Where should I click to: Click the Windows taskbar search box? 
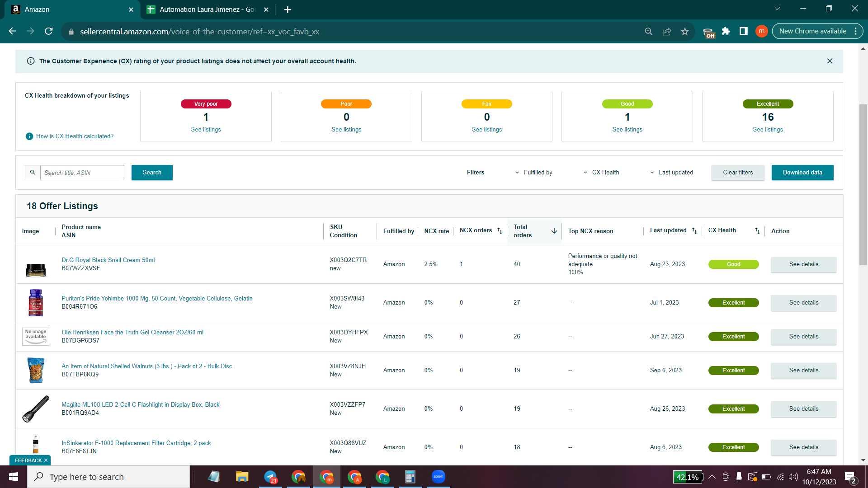tap(108, 477)
